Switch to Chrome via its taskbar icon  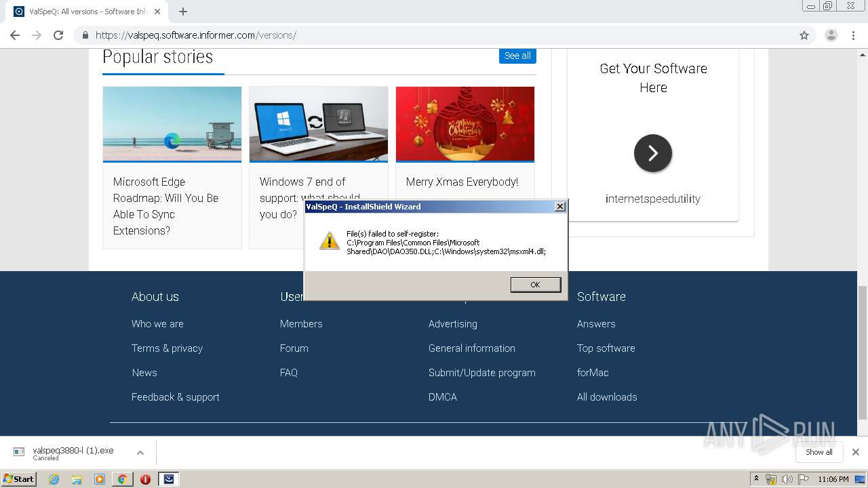[122, 479]
